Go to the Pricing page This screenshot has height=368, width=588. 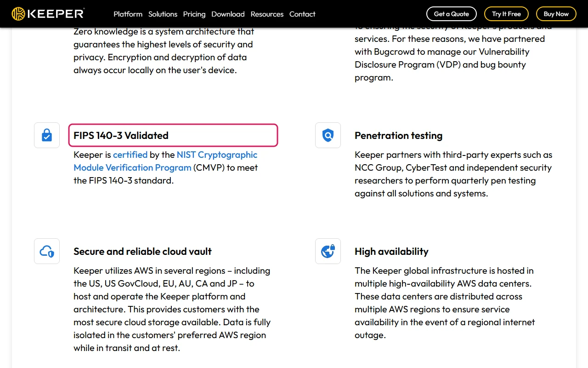[194, 14]
